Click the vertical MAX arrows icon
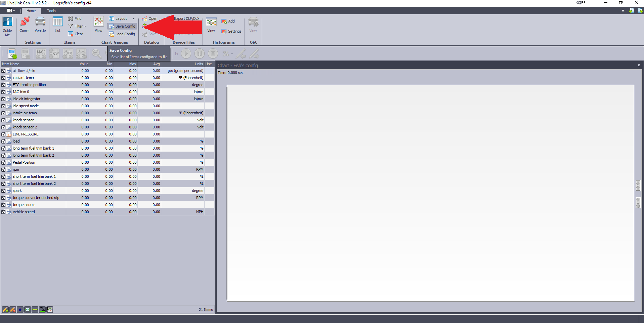Viewport: 644px width, 323px height. (x=54, y=54)
